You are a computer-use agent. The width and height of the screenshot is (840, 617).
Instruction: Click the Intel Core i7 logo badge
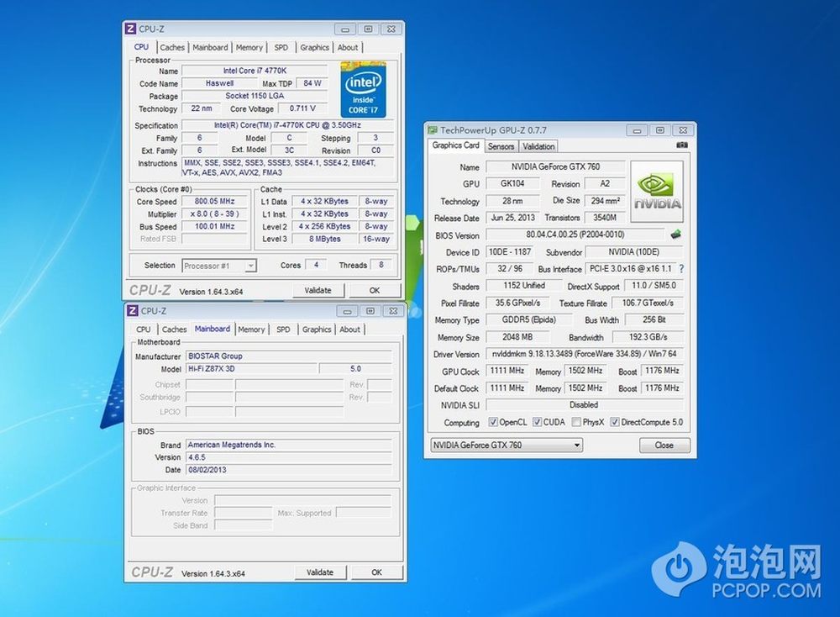click(x=363, y=89)
